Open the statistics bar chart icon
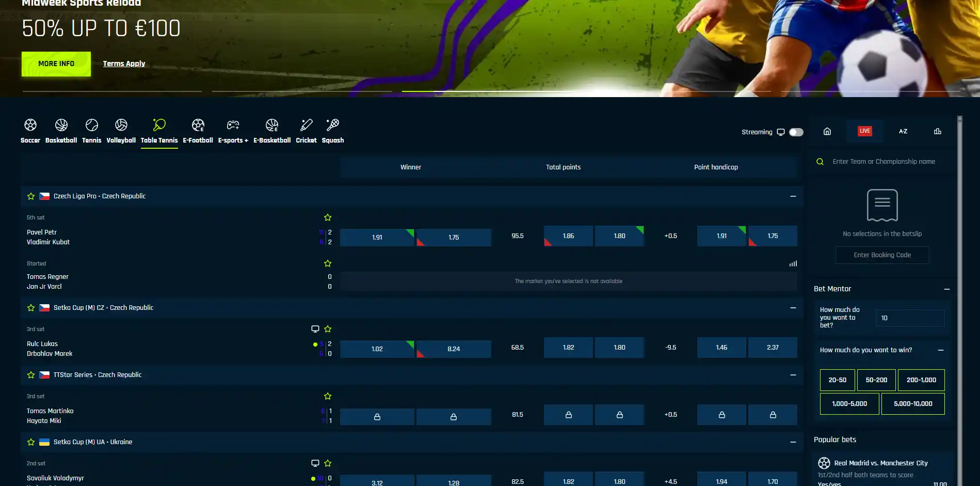Screen dimensions: 980x486 pyautogui.click(x=938, y=131)
